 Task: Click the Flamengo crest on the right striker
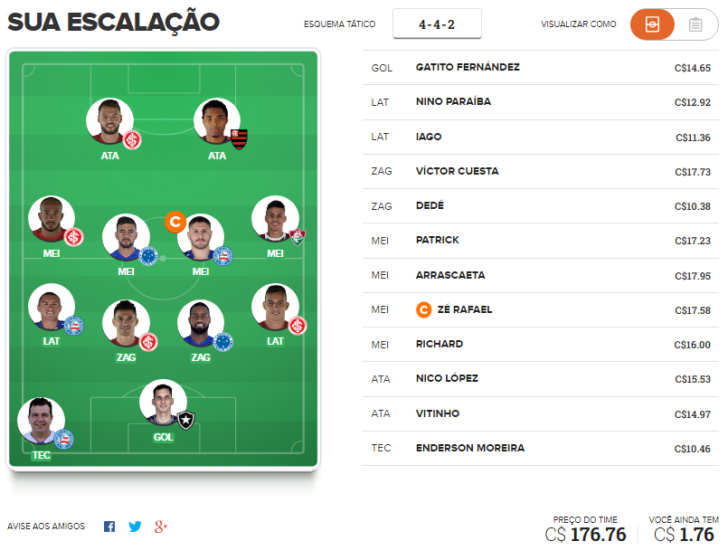(x=239, y=138)
